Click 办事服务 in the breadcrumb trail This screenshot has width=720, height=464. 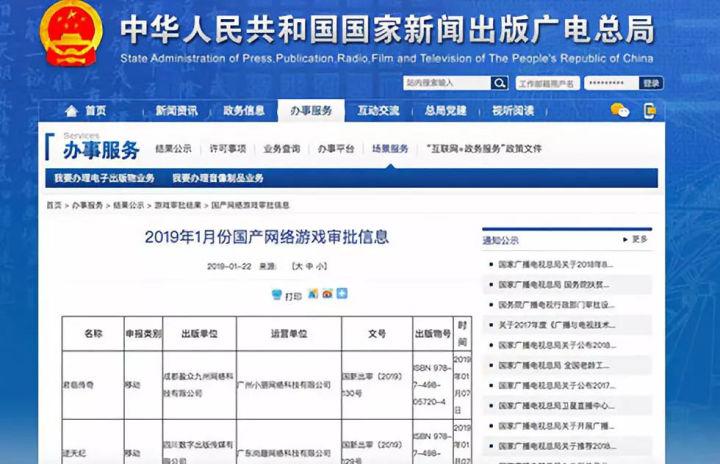[87, 205]
